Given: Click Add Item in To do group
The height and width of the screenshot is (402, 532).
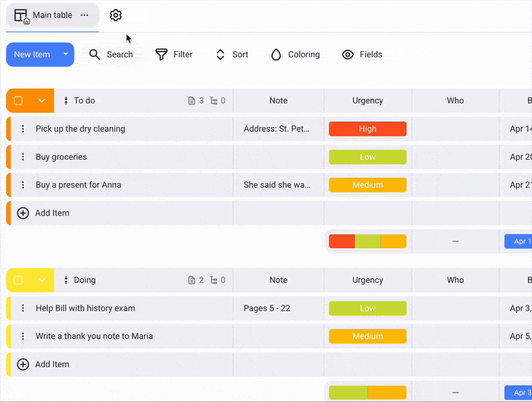Looking at the screenshot, I should click(x=52, y=213).
